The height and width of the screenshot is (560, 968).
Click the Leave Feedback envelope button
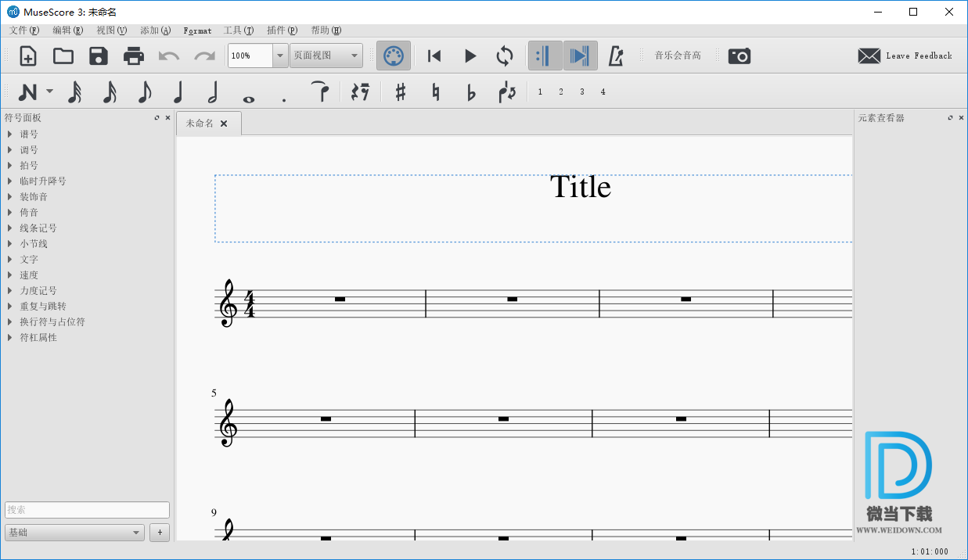click(905, 56)
